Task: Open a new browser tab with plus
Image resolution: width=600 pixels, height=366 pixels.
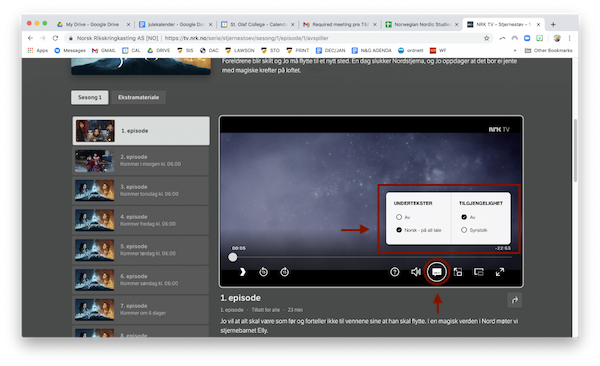Action: [553, 24]
